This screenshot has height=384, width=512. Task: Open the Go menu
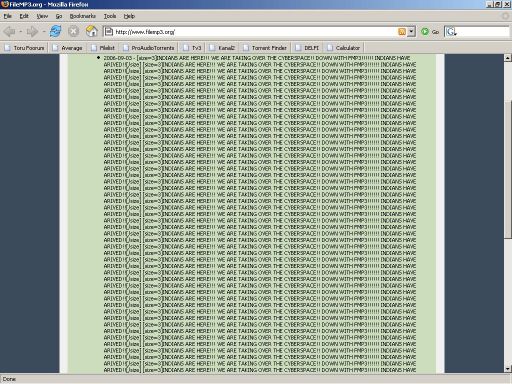[x=59, y=16]
